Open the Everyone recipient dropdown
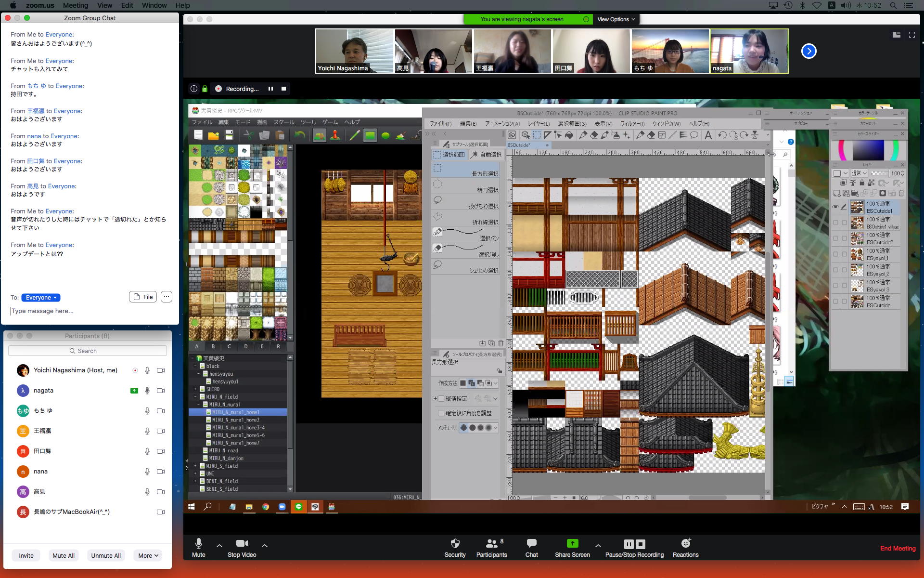This screenshot has height=578, width=924. click(x=41, y=298)
